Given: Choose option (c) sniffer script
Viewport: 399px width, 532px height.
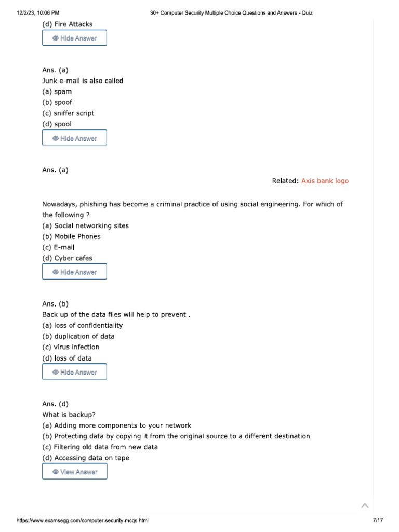Looking at the screenshot, I should click(x=68, y=113).
